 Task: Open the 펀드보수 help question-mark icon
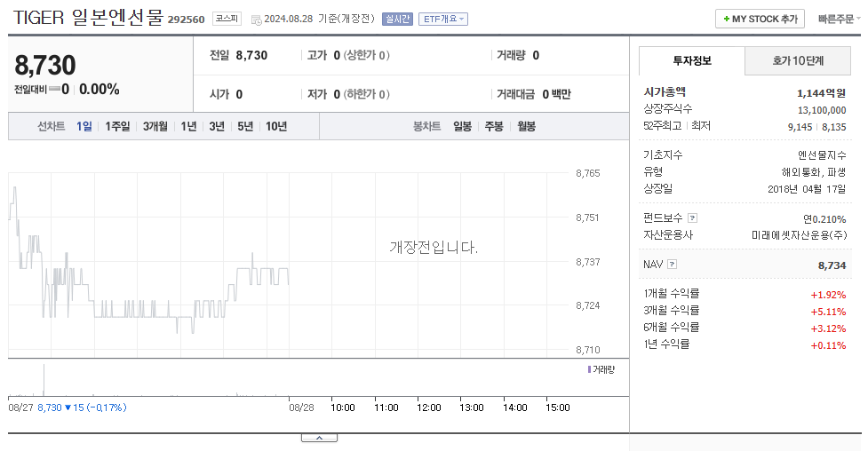click(692, 218)
